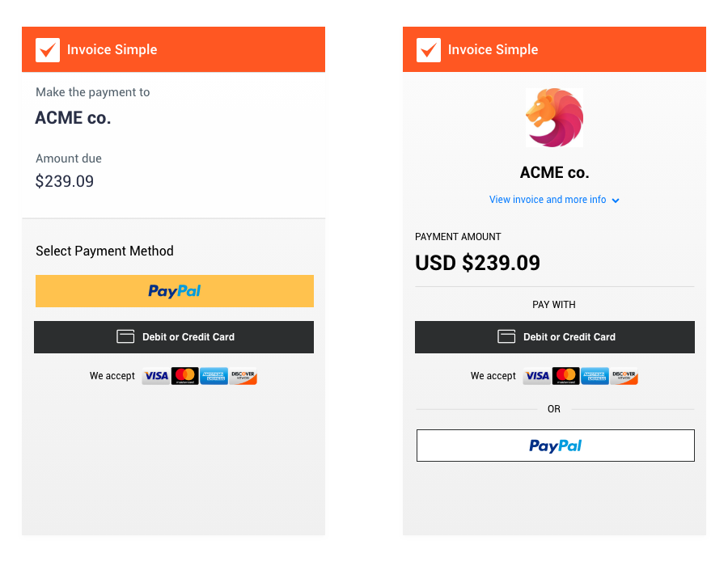Click the Mastercard icon in right panel
The height and width of the screenshot is (566, 728).
click(x=566, y=376)
